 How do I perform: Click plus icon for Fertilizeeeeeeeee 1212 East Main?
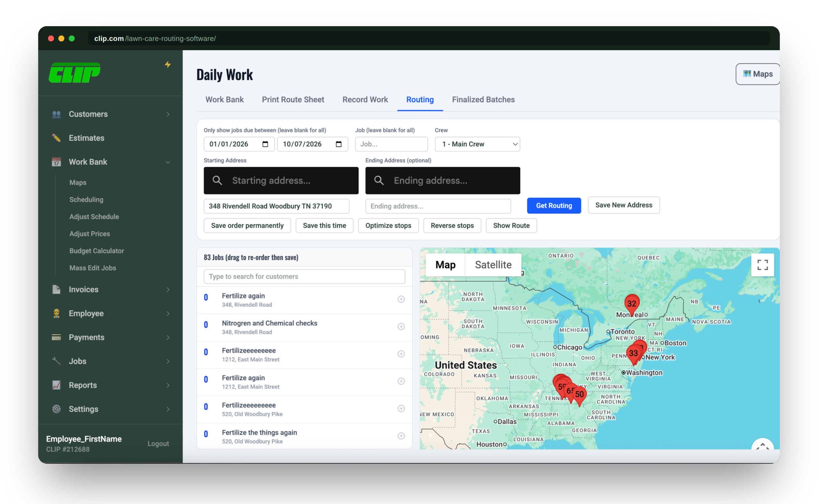click(x=401, y=354)
